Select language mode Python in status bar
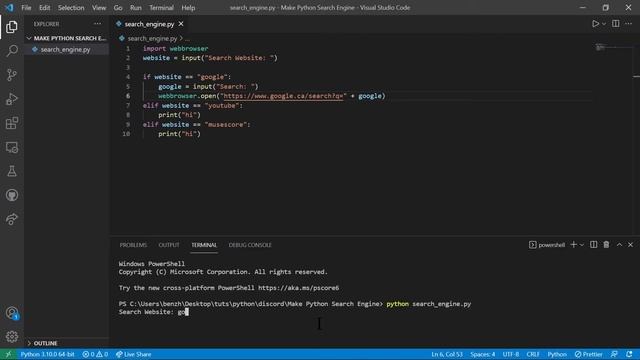Screen dimensions: 640x360 pyautogui.click(x=557, y=354)
